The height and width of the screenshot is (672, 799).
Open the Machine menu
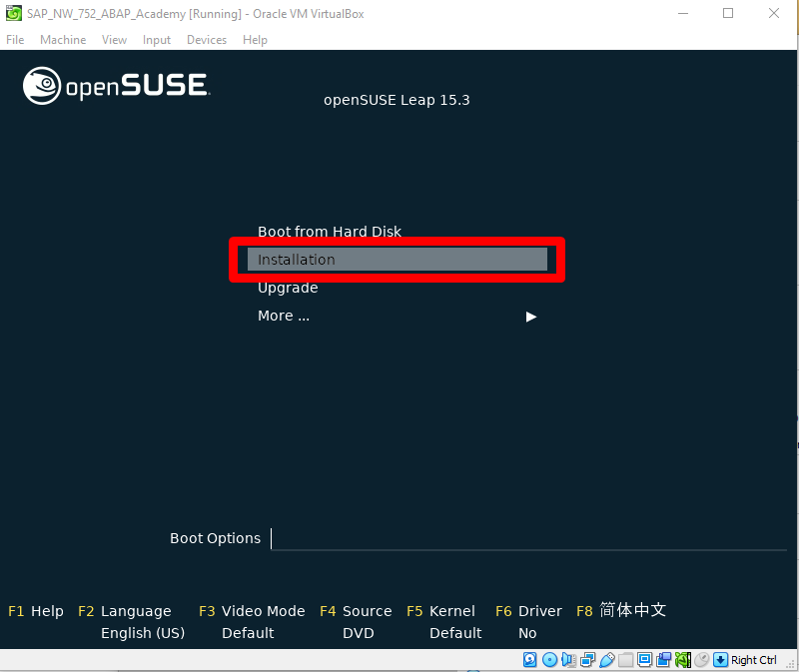(x=63, y=40)
